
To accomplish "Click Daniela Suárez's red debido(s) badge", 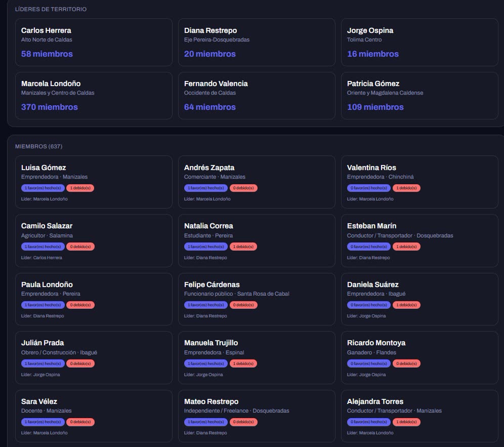I will pos(406,305).
